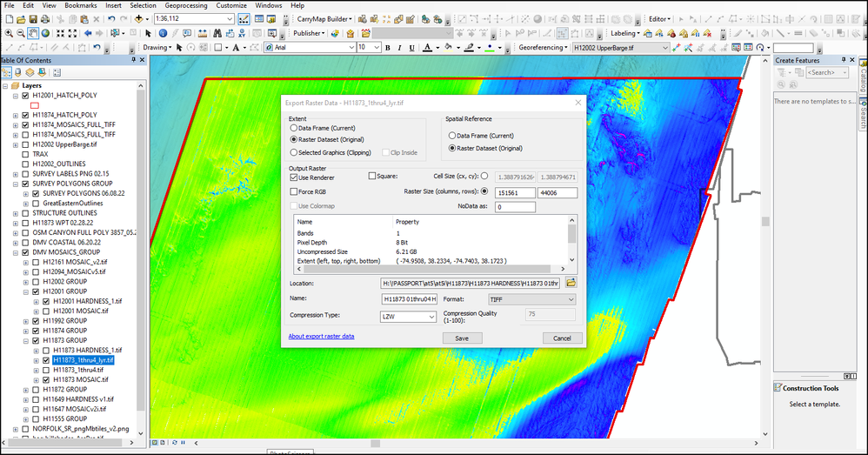Select the Identify info tool
Screen dimensions: 868x455
tap(164, 33)
